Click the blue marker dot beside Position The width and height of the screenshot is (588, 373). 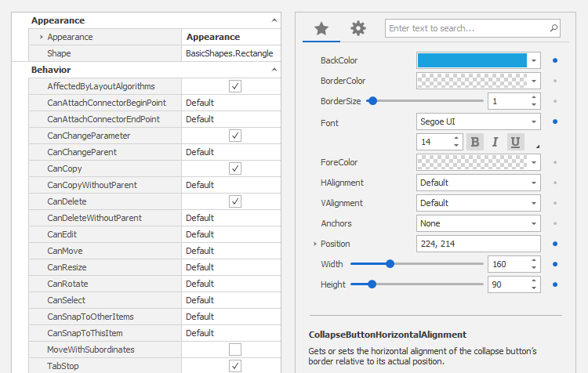[x=555, y=244]
